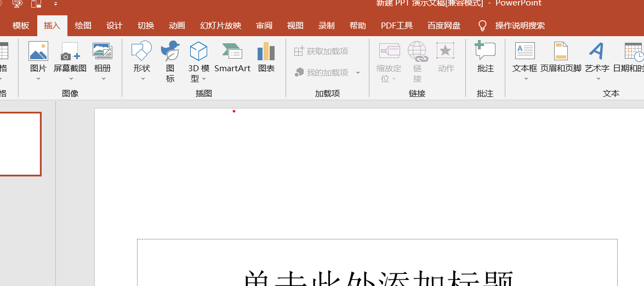
Task: Expand the 形状 dropdown arrow
Action: [143, 79]
